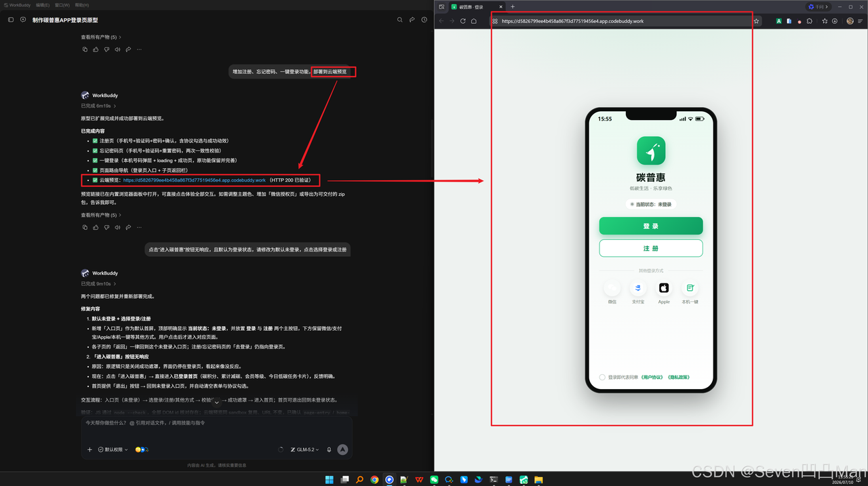Launch Chrome from the taskbar
868x486 pixels.
tap(374, 480)
